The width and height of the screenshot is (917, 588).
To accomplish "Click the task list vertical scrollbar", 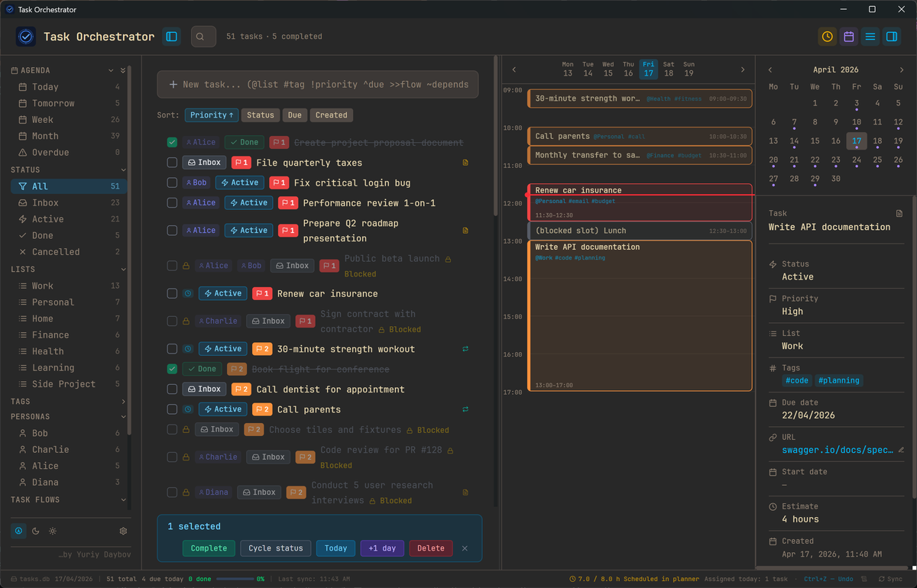I will (x=496, y=137).
